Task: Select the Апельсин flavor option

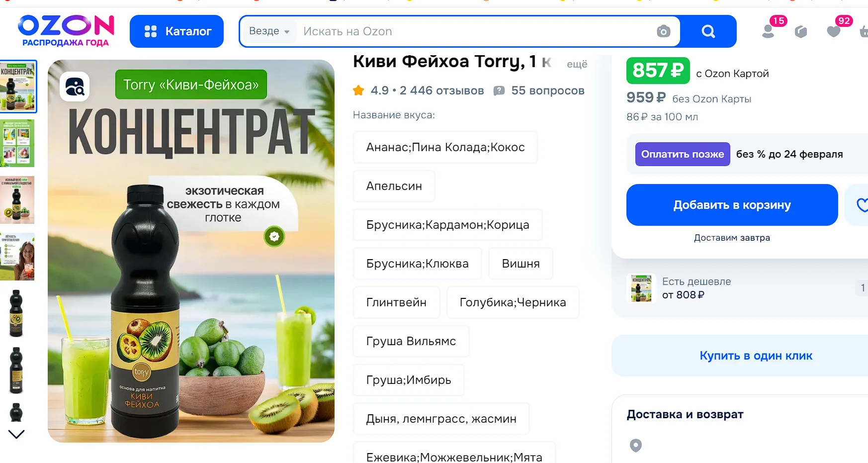Action: 394,186
